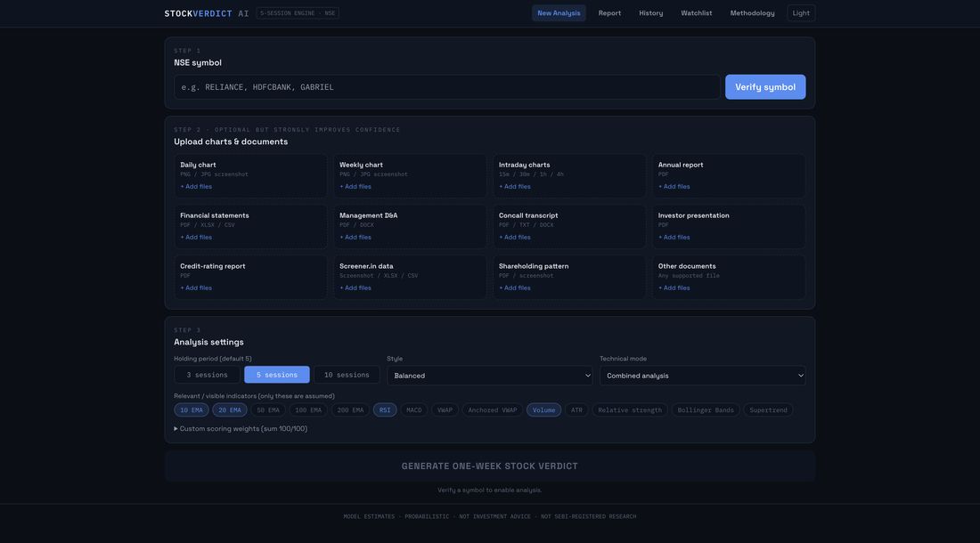Viewport: 980px width, 543px height.
Task: Toggle the 10 EMA indicator chip
Action: (x=192, y=410)
